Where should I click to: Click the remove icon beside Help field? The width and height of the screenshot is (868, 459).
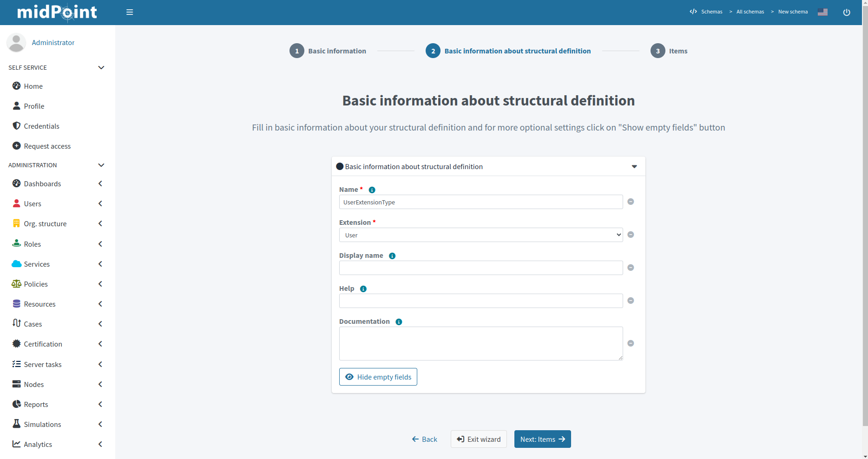tap(631, 301)
